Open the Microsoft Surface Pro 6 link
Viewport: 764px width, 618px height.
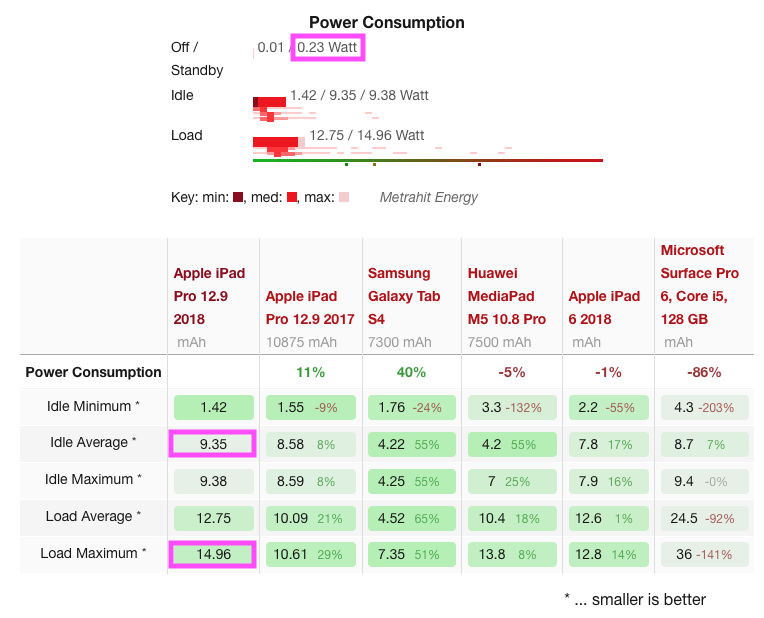(x=700, y=284)
